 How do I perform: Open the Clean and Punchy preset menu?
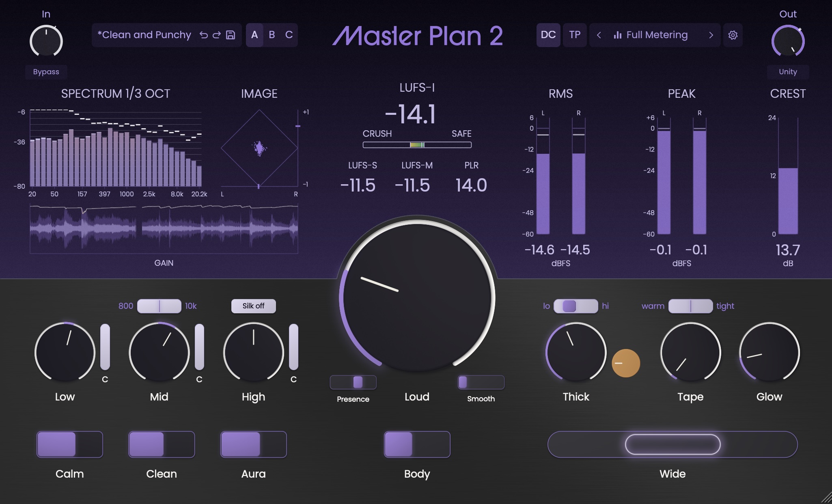[x=144, y=35]
